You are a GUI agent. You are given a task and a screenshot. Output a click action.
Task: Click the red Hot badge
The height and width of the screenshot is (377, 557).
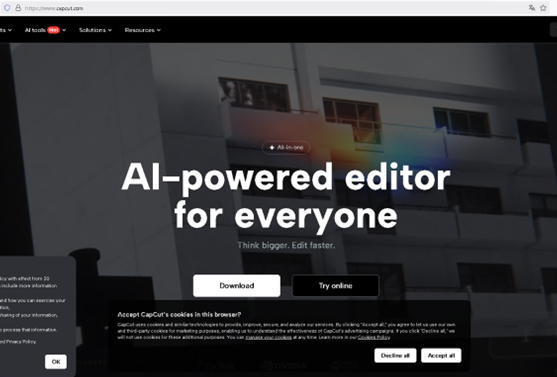tap(53, 30)
